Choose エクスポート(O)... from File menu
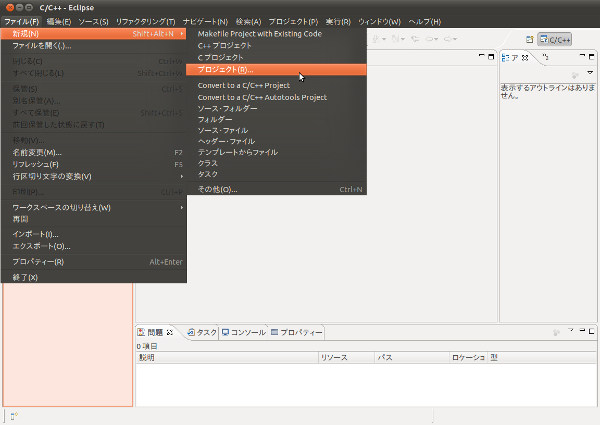This screenshot has width=600, height=425. tap(93, 246)
